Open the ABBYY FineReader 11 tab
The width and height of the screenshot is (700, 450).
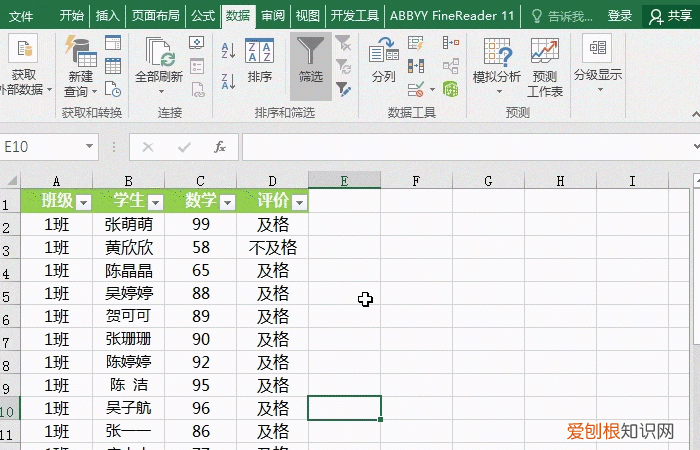(452, 16)
